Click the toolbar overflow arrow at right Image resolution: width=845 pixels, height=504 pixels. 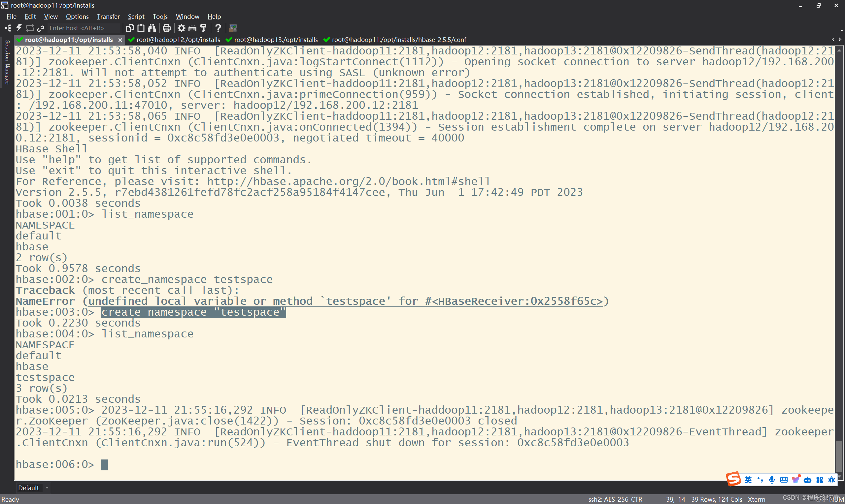[x=842, y=31]
